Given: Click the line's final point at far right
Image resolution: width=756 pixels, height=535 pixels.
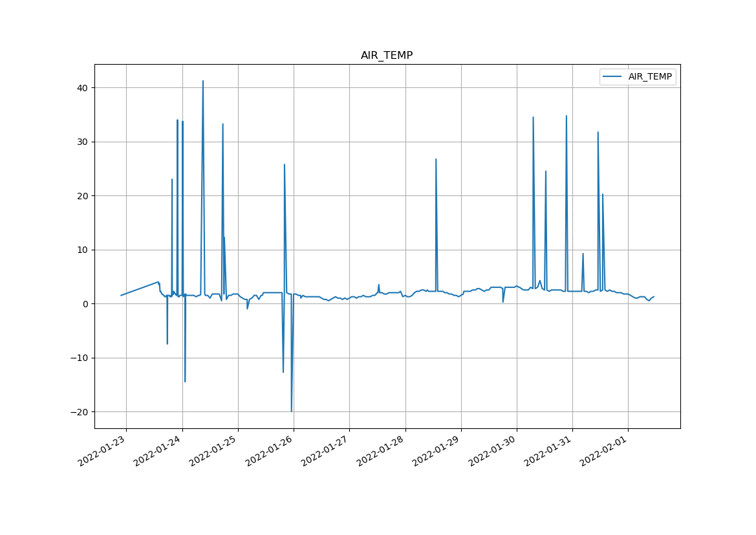Looking at the screenshot, I should click(654, 296).
